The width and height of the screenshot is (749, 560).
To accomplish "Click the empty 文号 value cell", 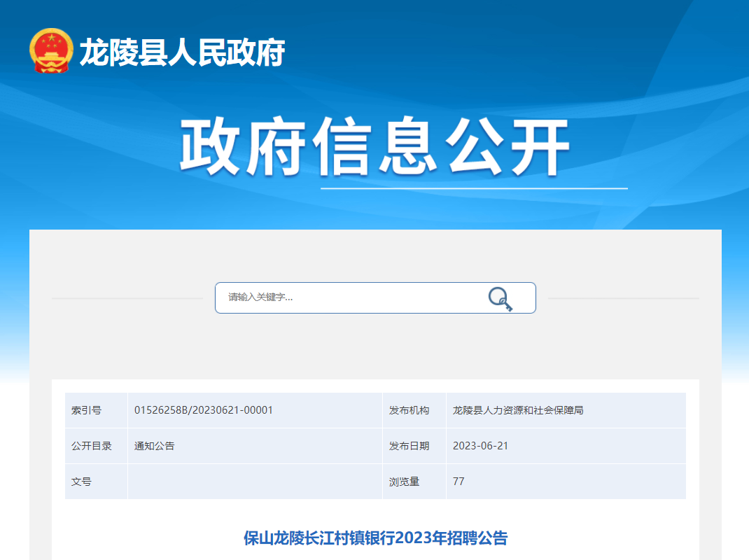I will (x=255, y=482).
